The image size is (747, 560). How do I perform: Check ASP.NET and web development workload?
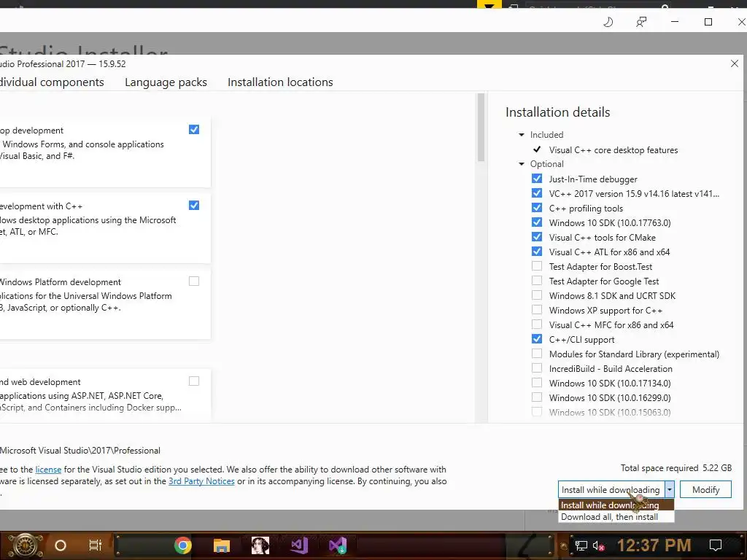click(x=194, y=381)
